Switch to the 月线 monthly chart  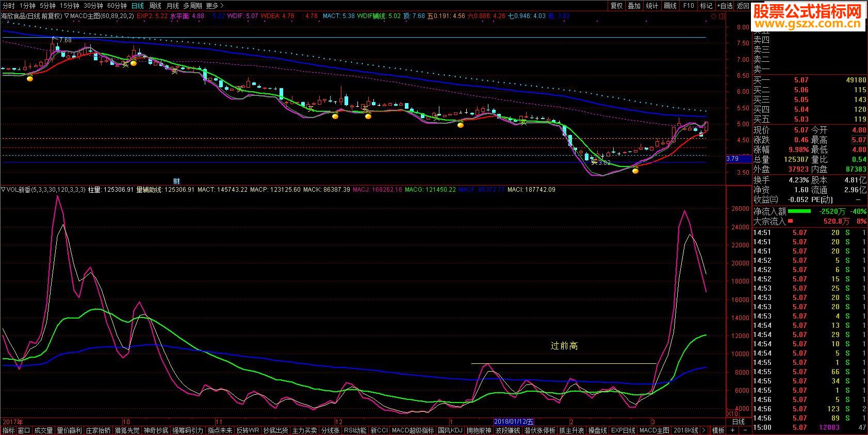pyautogui.click(x=172, y=6)
